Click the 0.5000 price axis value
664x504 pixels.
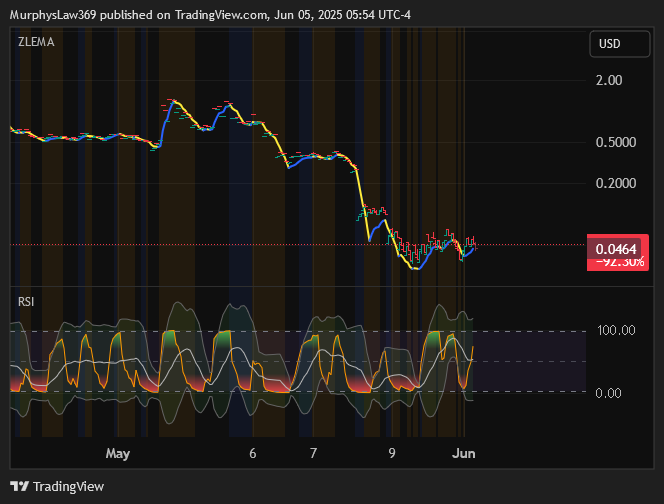pyautogui.click(x=616, y=142)
